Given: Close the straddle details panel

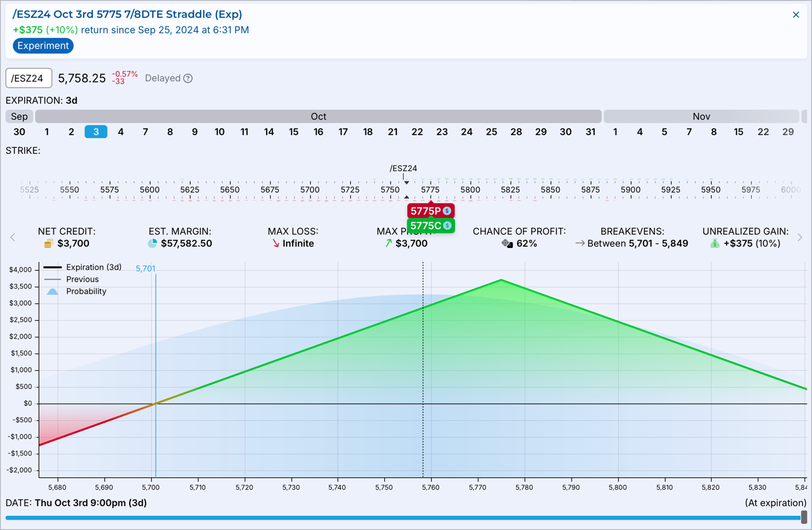Looking at the screenshot, I should tap(795, 15).
